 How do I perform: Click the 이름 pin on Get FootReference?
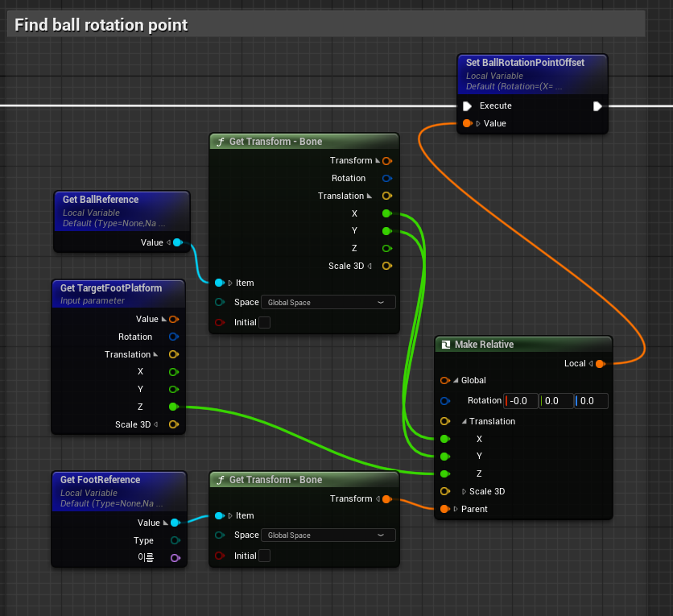click(x=173, y=557)
